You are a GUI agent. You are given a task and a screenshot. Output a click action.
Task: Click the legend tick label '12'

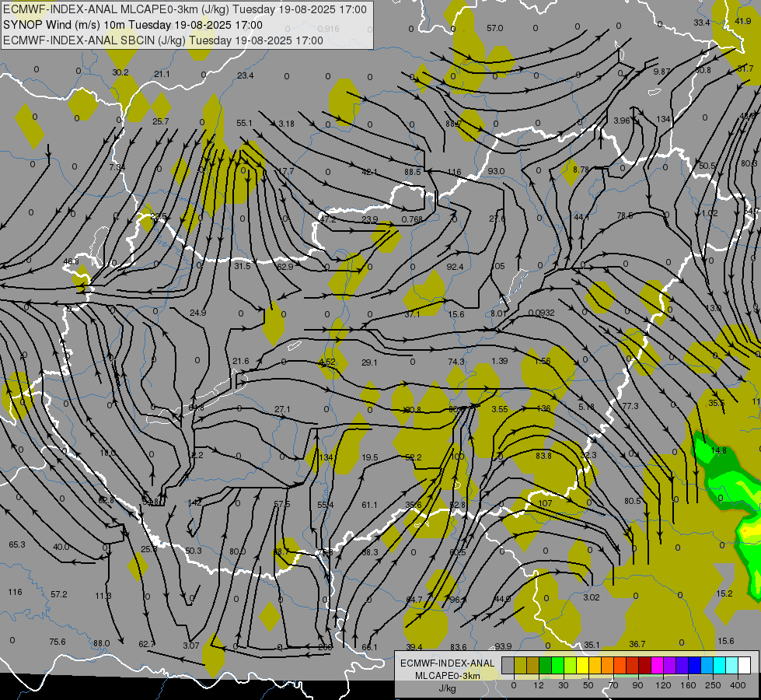click(x=538, y=685)
